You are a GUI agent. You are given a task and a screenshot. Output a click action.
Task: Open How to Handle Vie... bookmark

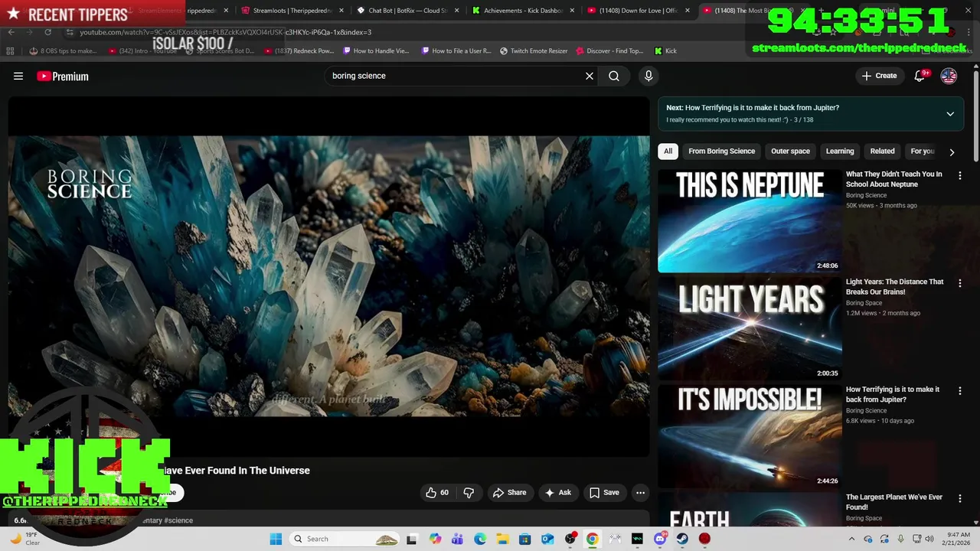[x=376, y=51]
